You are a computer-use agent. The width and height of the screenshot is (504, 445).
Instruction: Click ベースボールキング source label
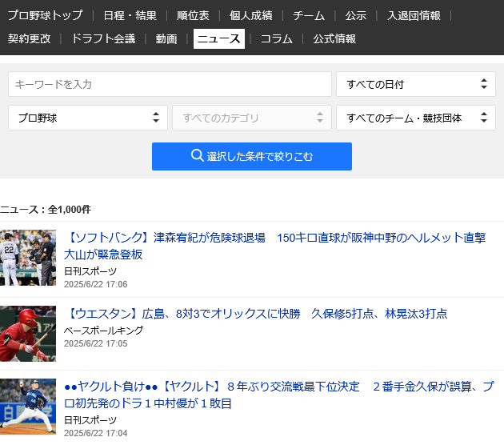103,331
